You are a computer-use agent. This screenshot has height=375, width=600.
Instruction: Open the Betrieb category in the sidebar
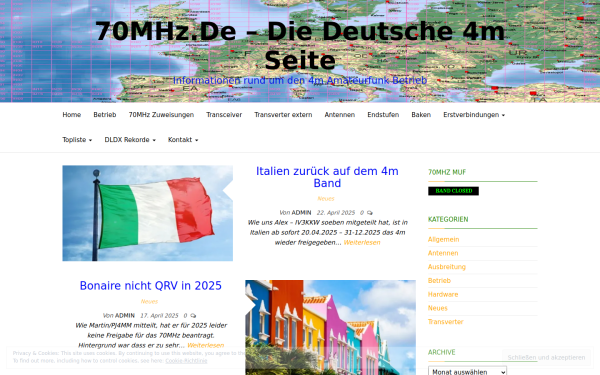click(x=439, y=281)
